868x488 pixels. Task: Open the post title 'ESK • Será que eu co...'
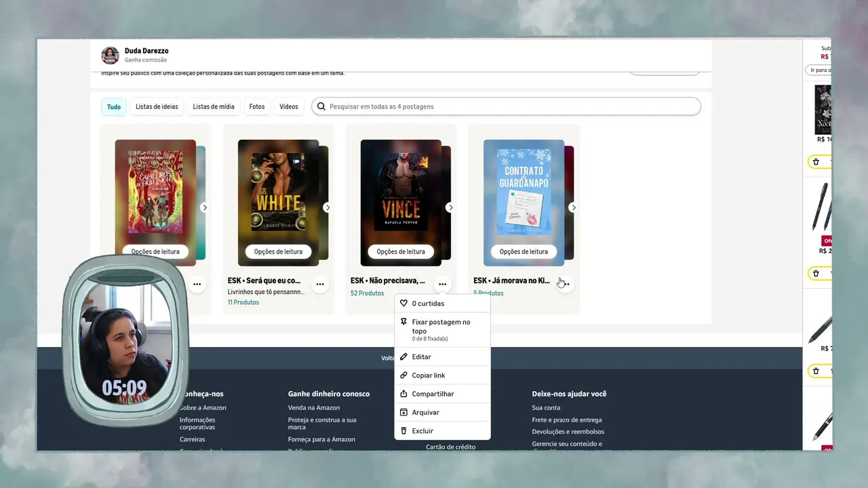[x=264, y=281]
